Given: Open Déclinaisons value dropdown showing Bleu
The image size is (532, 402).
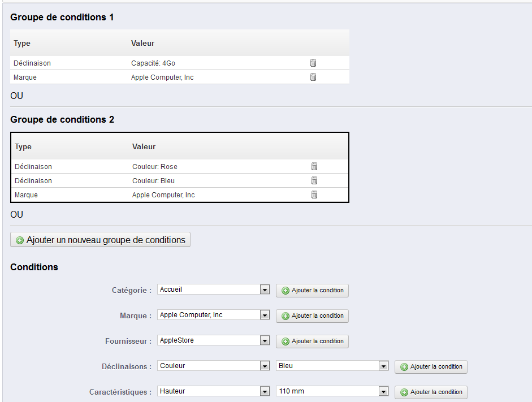Looking at the screenshot, I should click(332, 366).
